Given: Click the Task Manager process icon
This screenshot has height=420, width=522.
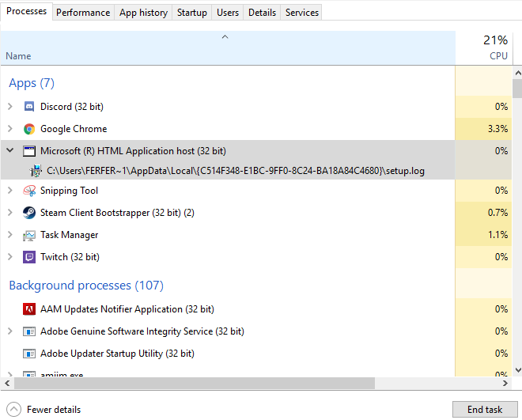Looking at the screenshot, I should coord(29,235).
